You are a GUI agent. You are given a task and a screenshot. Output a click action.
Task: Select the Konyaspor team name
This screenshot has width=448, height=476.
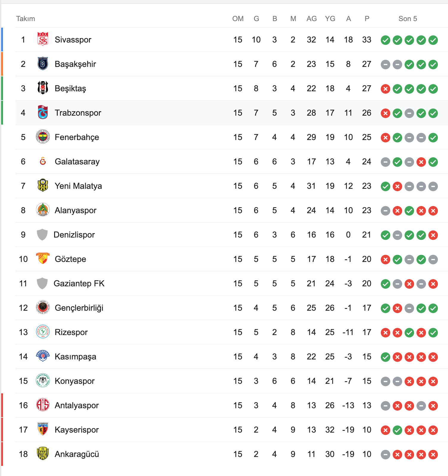pos(74,381)
